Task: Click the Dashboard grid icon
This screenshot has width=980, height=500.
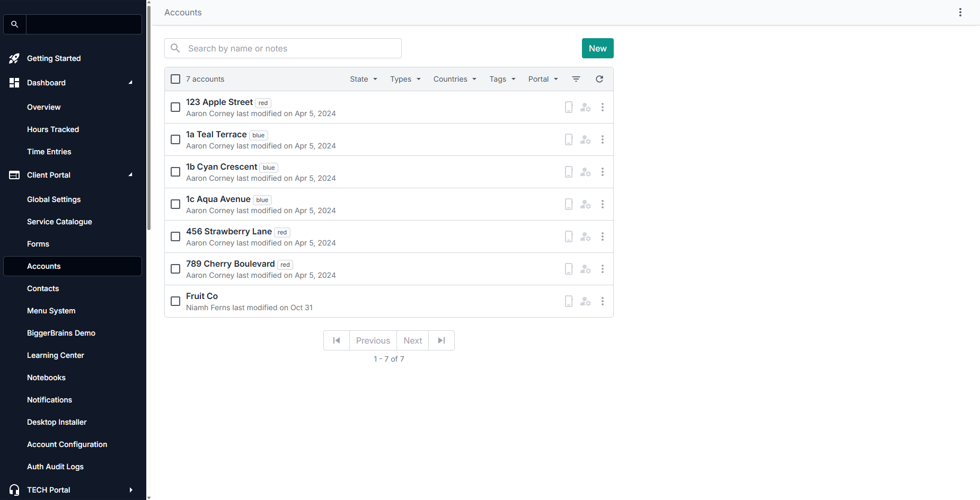Action: tap(14, 83)
